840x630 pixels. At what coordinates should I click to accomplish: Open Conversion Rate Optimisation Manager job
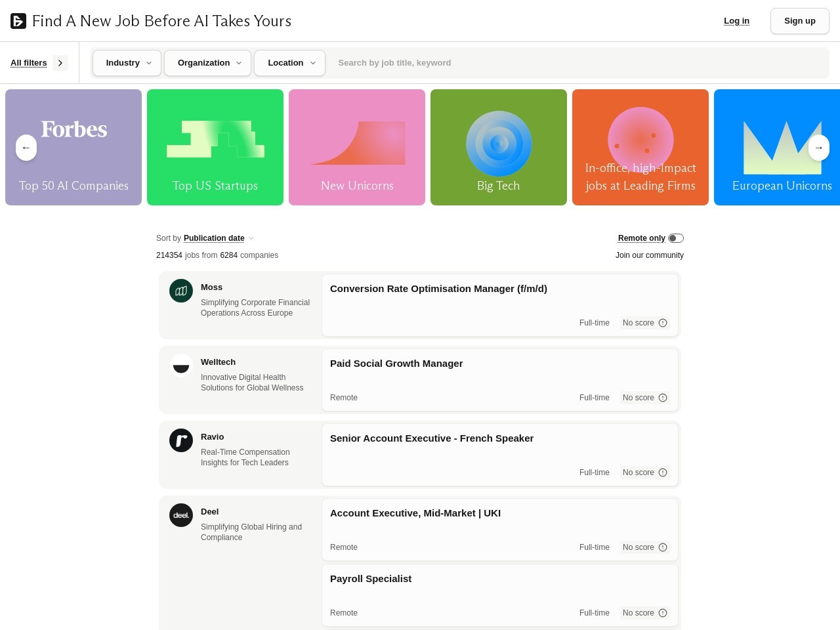[x=500, y=305]
